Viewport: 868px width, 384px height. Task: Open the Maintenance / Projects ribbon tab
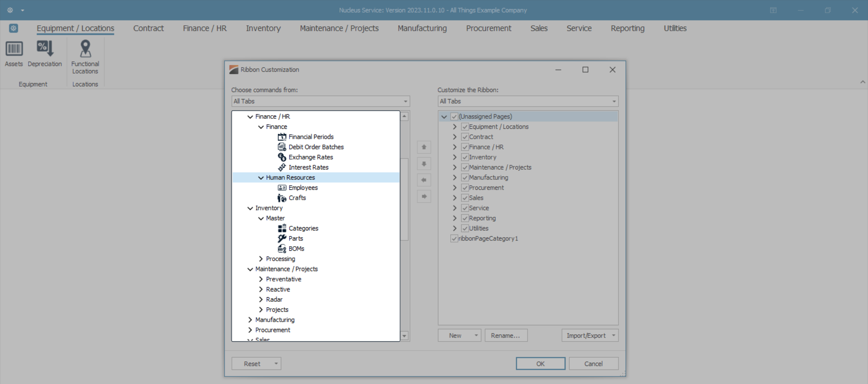coord(339,28)
